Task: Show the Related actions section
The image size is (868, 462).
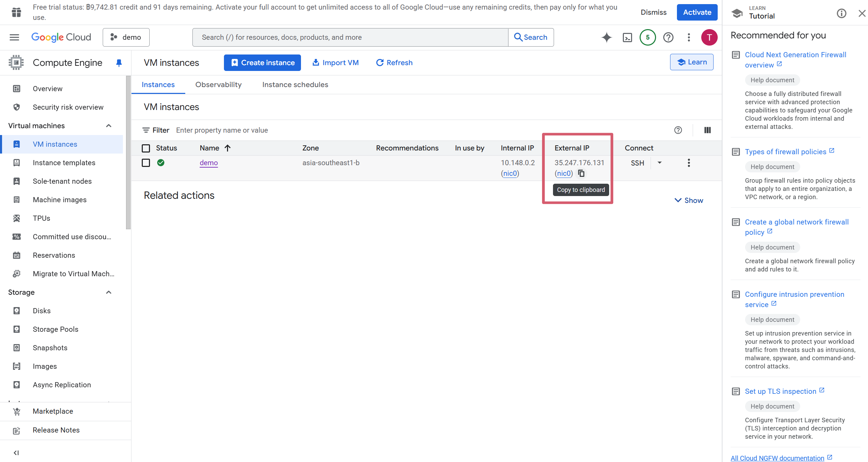Action: coord(689,200)
